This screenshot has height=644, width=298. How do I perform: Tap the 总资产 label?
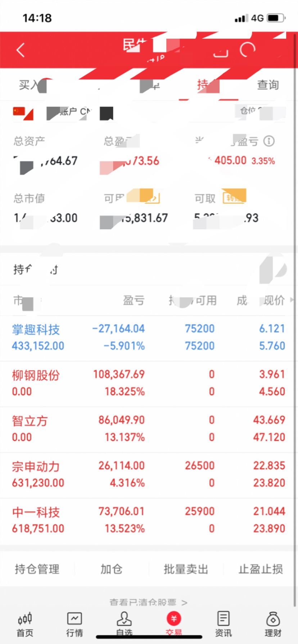pos(29,141)
